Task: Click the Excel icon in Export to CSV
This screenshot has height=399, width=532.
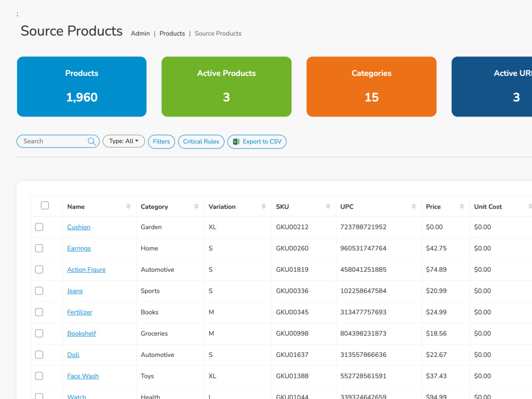Action: (x=237, y=142)
